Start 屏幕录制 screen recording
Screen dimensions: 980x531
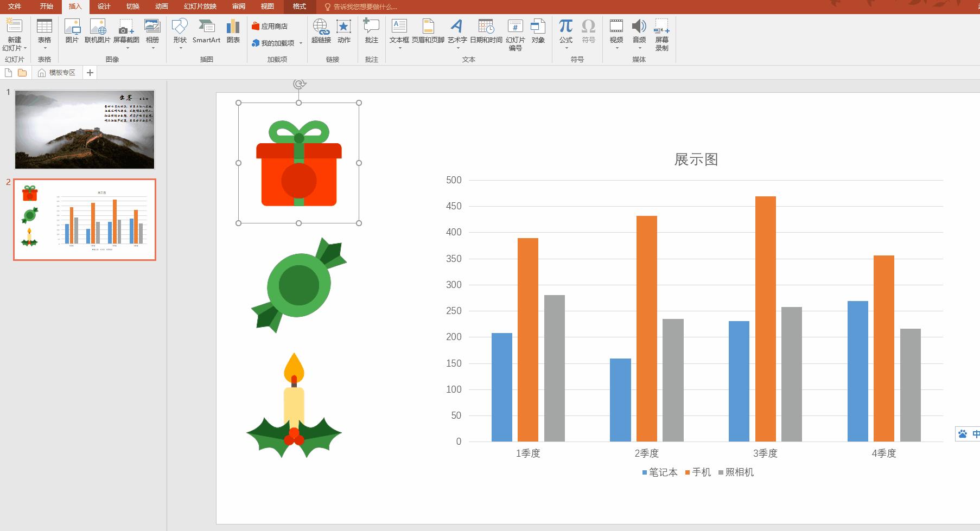pyautogui.click(x=661, y=35)
